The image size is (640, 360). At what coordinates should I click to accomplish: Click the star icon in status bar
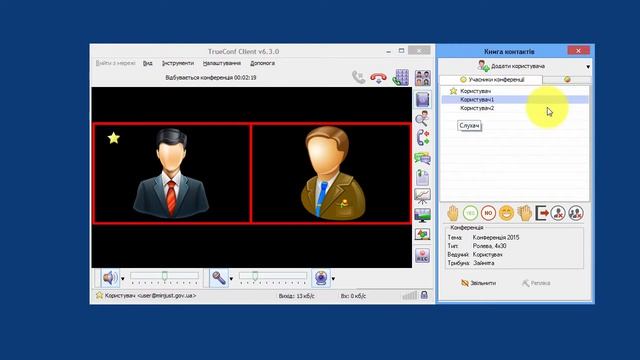tap(99, 295)
